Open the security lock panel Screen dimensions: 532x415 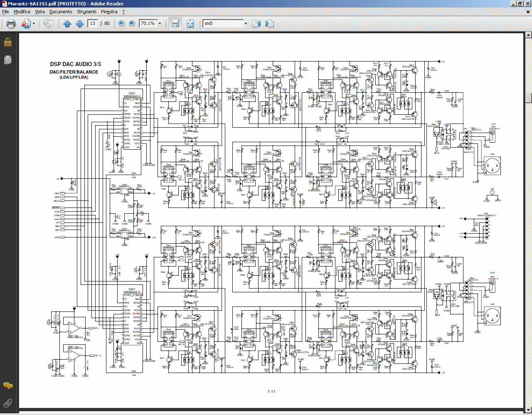(7, 42)
